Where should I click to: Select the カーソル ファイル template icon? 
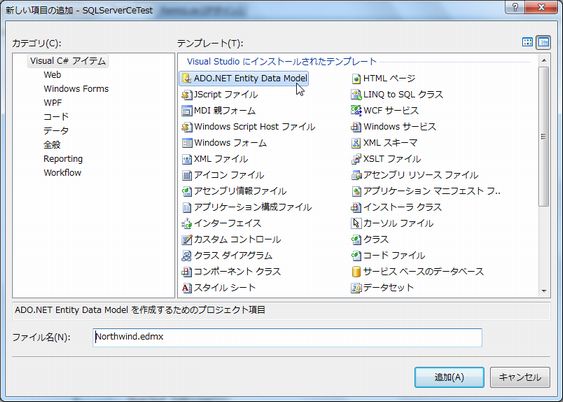tap(356, 223)
